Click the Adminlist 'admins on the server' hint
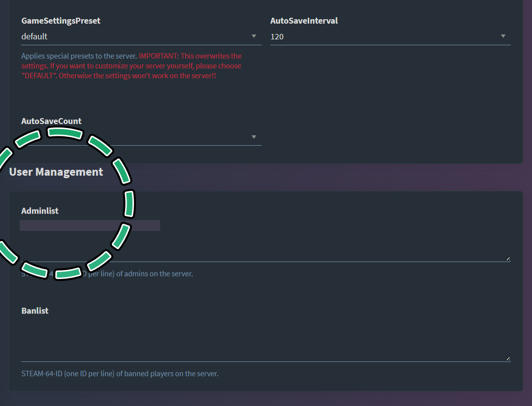 148,274
